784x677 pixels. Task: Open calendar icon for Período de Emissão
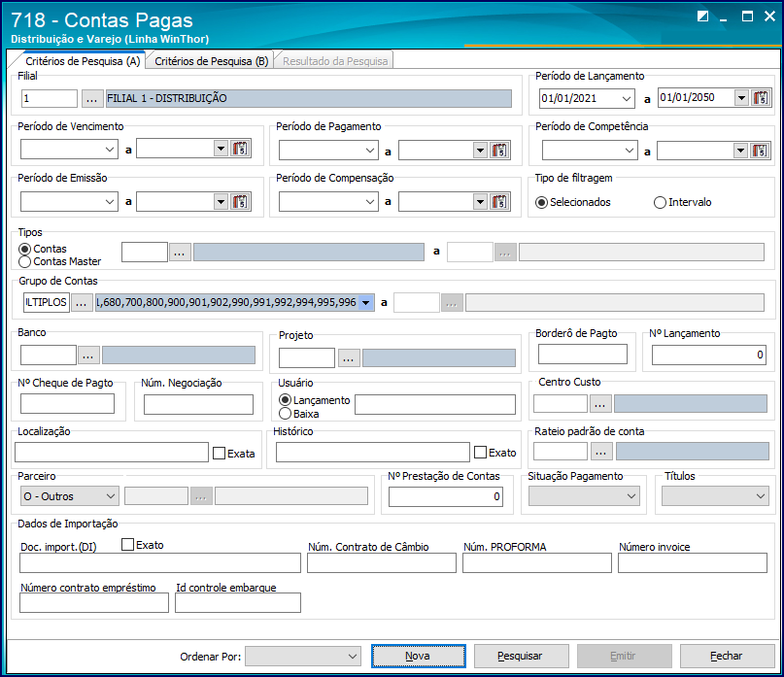(x=240, y=201)
